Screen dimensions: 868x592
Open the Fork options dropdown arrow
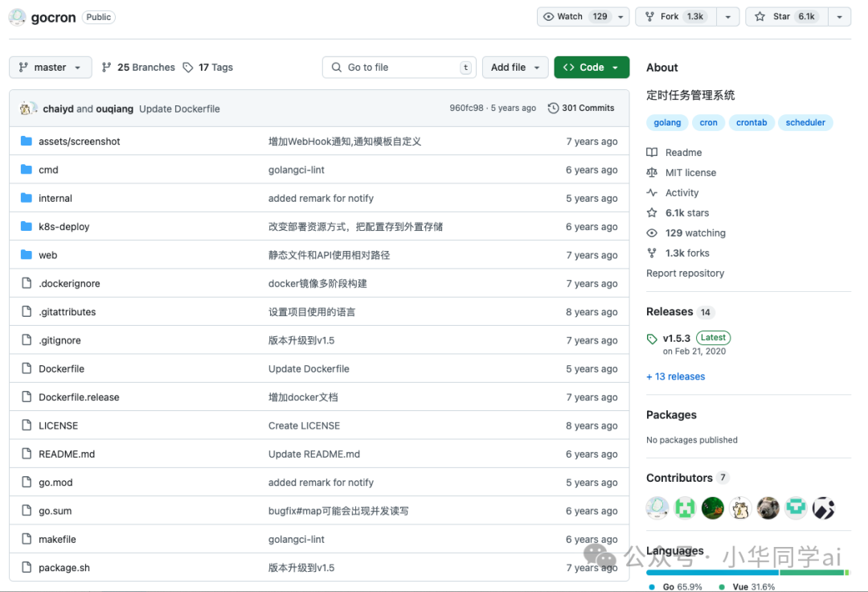point(728,17)
